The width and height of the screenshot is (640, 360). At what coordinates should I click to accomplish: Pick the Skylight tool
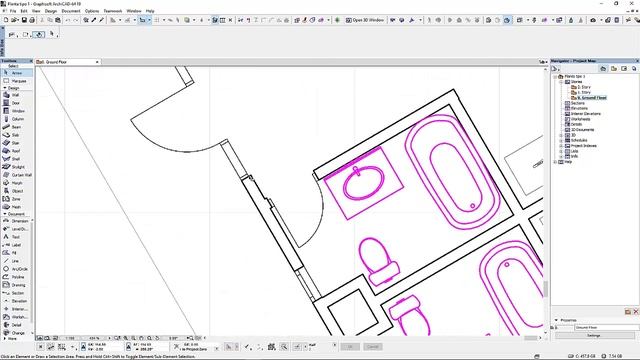(17, 167)
